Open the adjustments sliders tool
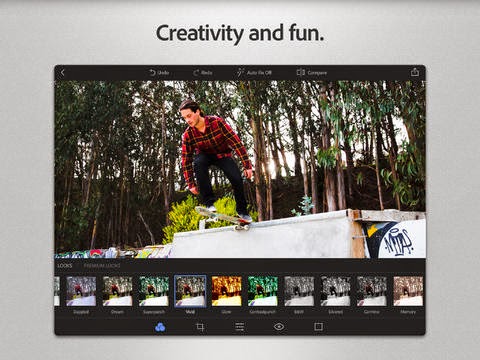The width and height of the screenshot is (480, 360). [240, 327]
